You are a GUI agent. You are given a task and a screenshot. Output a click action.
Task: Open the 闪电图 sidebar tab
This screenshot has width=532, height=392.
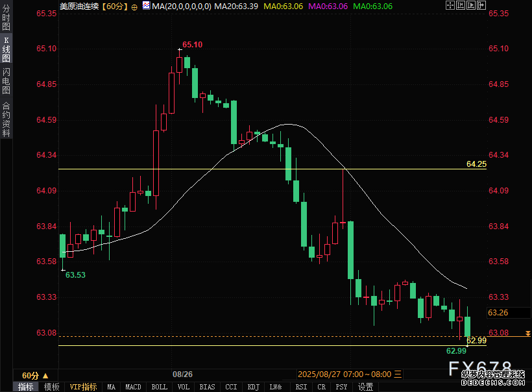coord(6,80)
